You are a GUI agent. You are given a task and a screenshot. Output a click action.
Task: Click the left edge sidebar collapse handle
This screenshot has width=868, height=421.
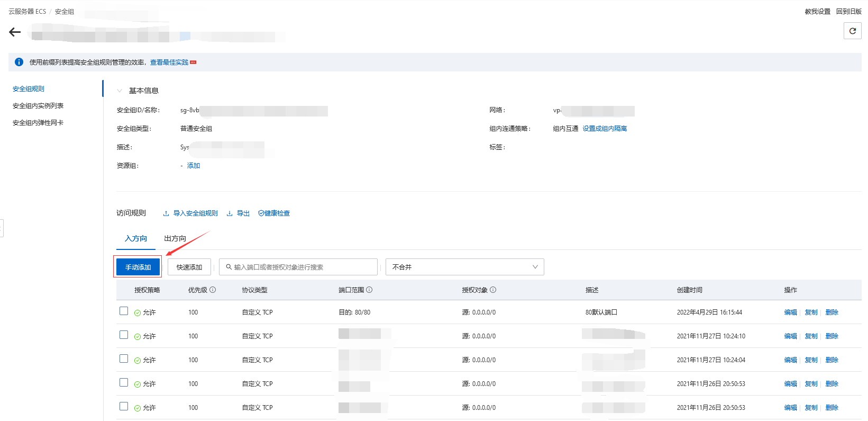click(2, 228)
